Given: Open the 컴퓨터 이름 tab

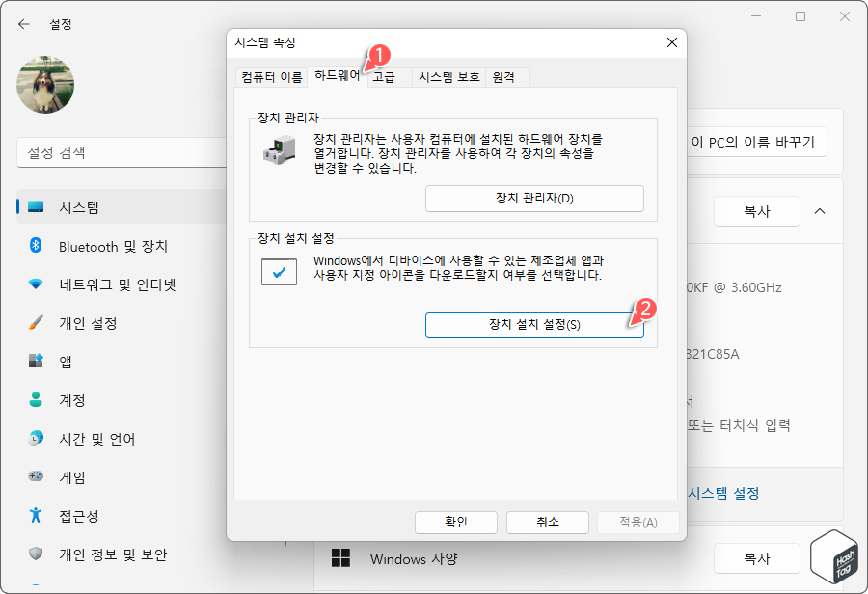Looking at the screenshot, I should (270, 77).
